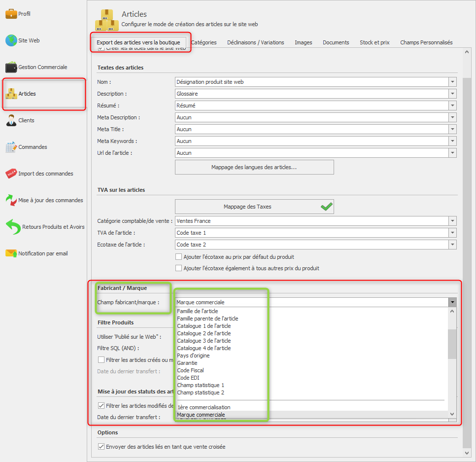
Task: Select Catalogue 3 de l'article option
Action: (312, 341)
